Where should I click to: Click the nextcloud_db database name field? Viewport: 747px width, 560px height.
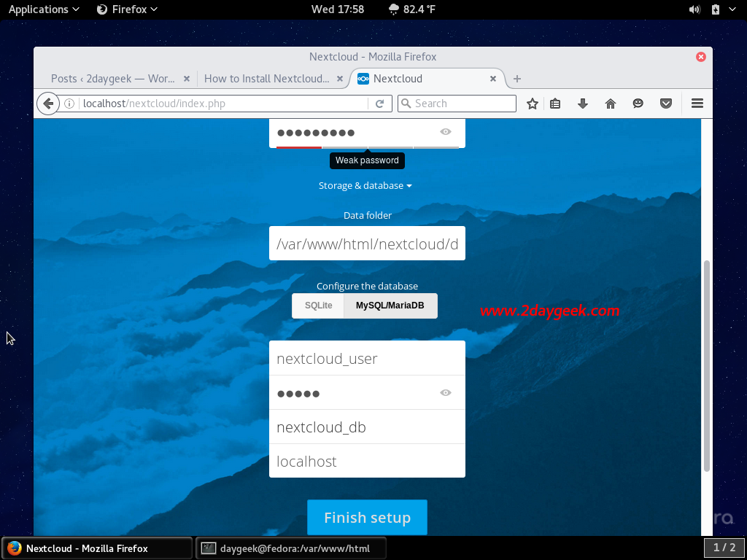pyautogui.click(x=367, y=427)
